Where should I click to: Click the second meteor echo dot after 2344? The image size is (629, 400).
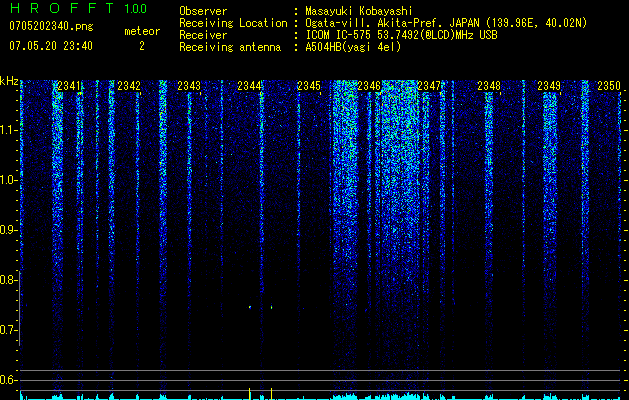coord(272,307)
